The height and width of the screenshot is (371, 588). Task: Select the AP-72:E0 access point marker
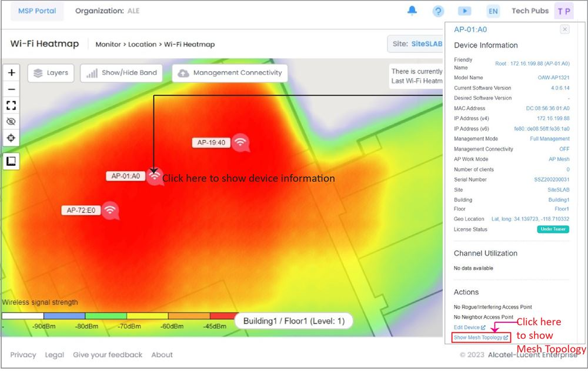111,210
